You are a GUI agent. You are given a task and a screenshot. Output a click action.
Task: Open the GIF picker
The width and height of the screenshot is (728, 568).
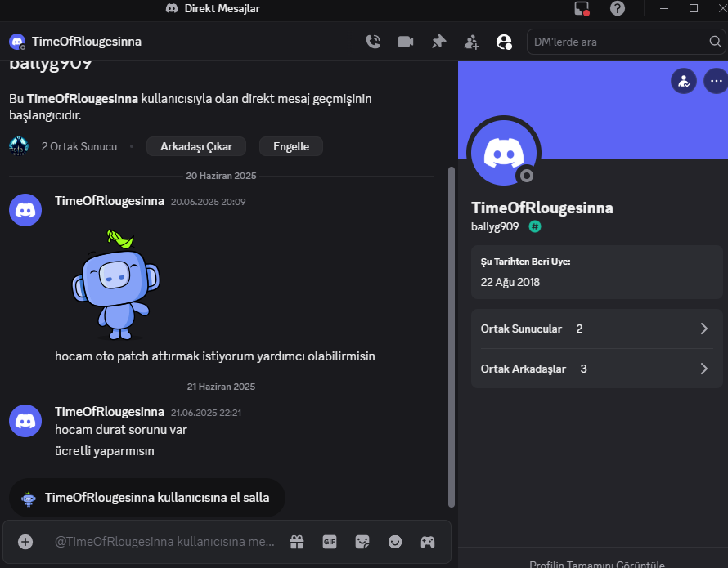(x=330, y=542)
